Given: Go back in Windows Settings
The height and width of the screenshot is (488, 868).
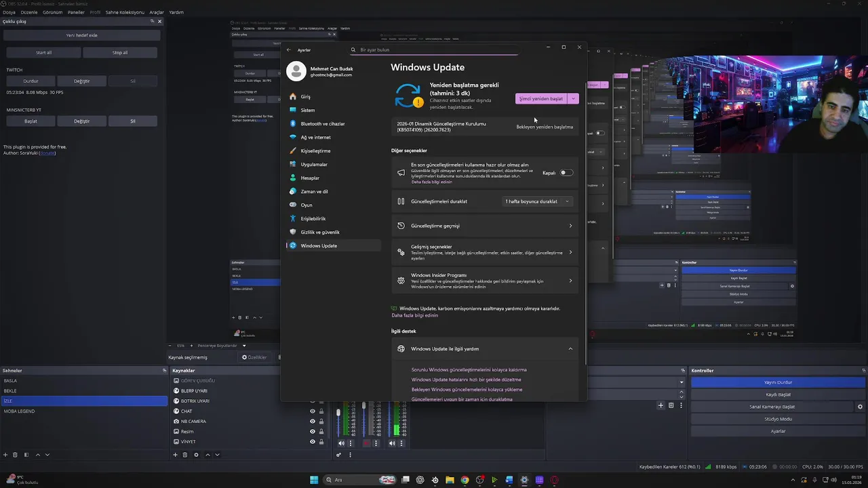Looking at the screenshot, I should point(288,49).
